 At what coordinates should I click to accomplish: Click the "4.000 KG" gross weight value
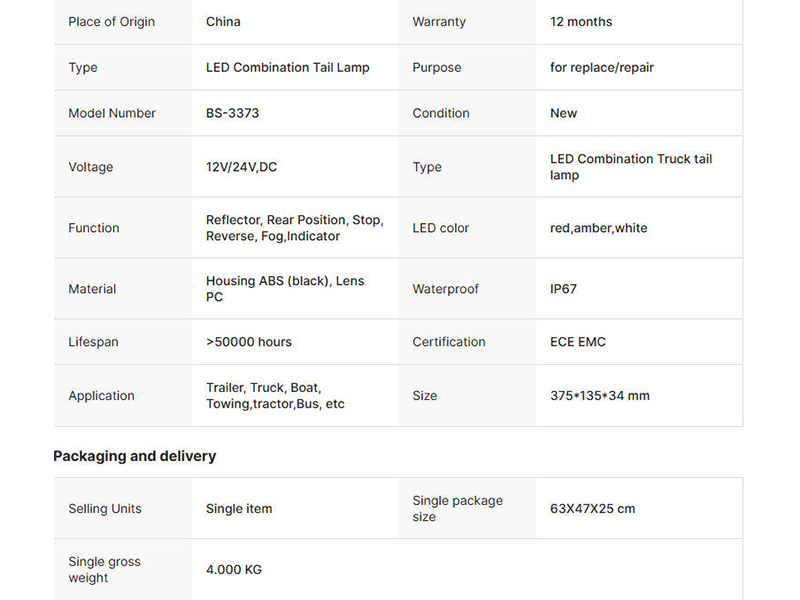tap(234, 570)
